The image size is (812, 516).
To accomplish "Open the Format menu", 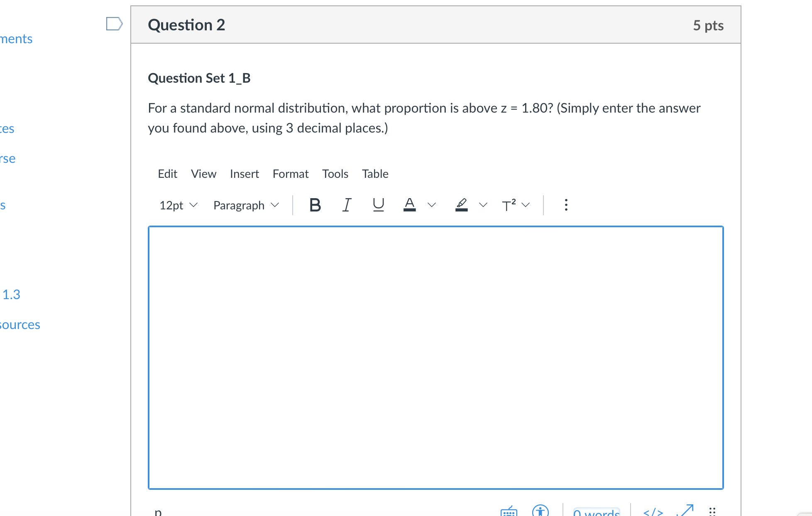I will (x=290, y=174).
